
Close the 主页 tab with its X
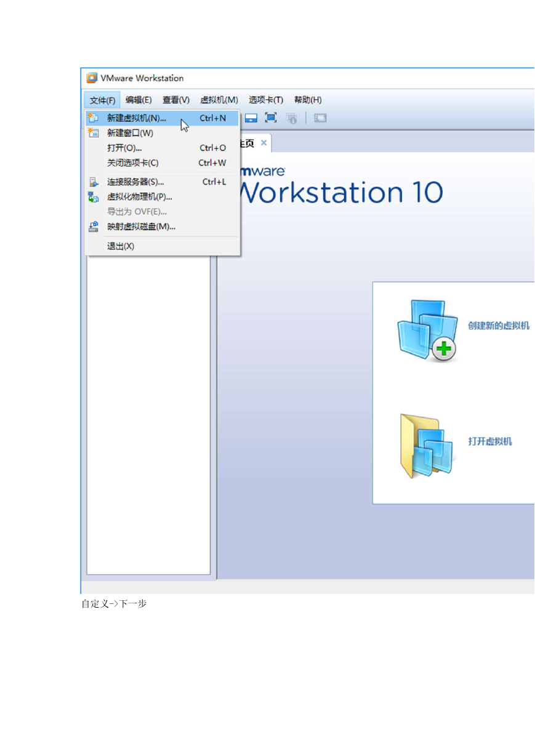pyautogui.click(x=263, y=143)
